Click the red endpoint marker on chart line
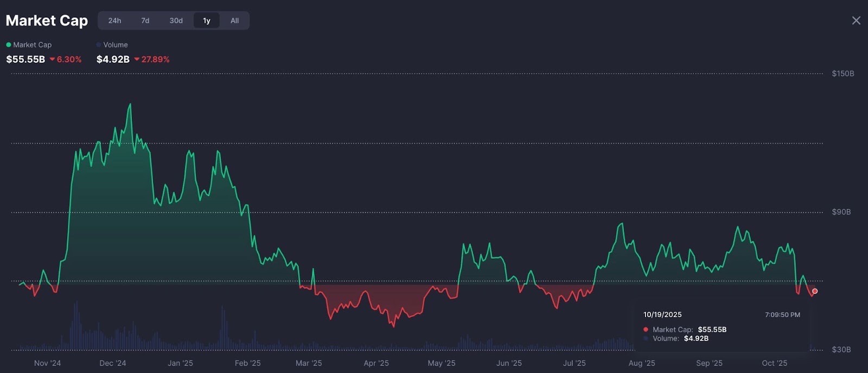Image resolution: width=868 pixels, height=373 pixels. [815, 291]
